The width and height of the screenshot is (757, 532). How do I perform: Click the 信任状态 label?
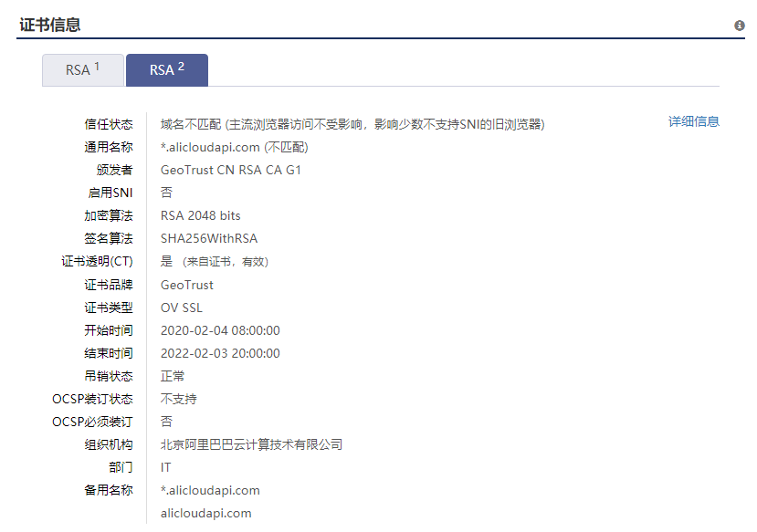click(109, 124)
